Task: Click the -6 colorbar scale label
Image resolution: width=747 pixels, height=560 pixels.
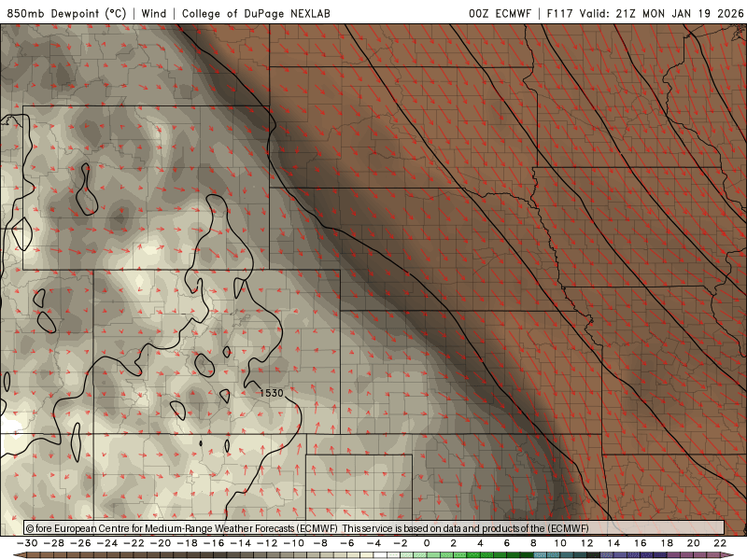Action: (x=346, y=543)
